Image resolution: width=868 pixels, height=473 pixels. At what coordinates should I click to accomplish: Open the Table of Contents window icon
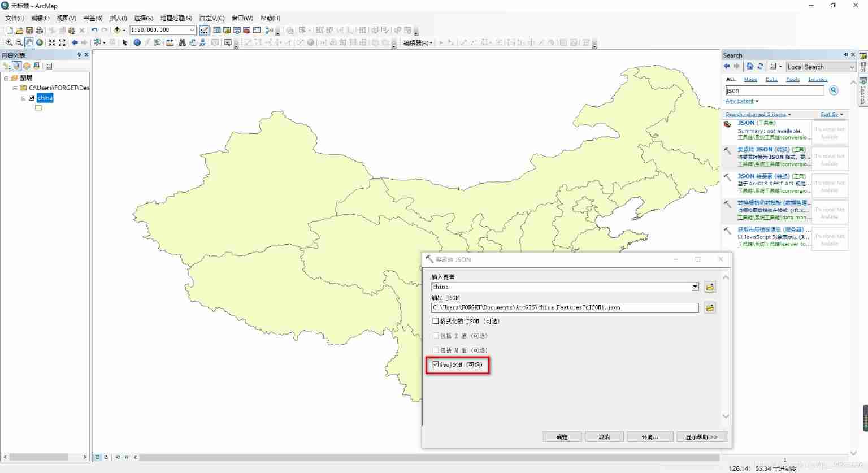[x=217, y=30]
